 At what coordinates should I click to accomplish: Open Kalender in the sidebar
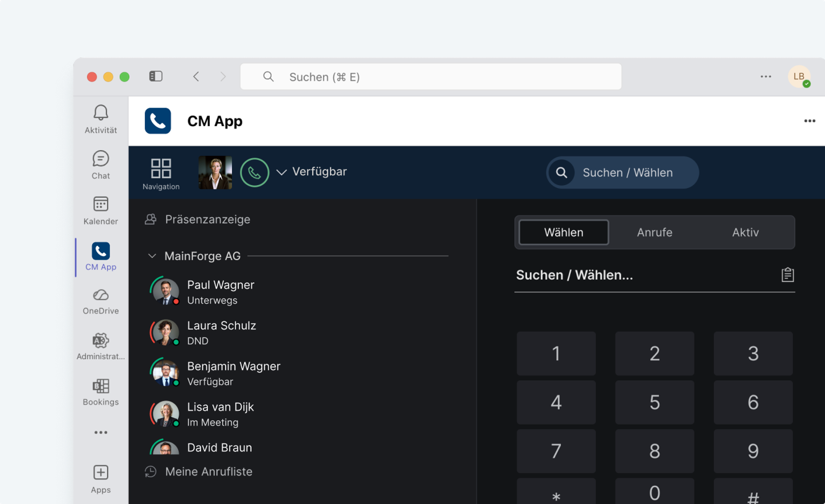point(101,210)
